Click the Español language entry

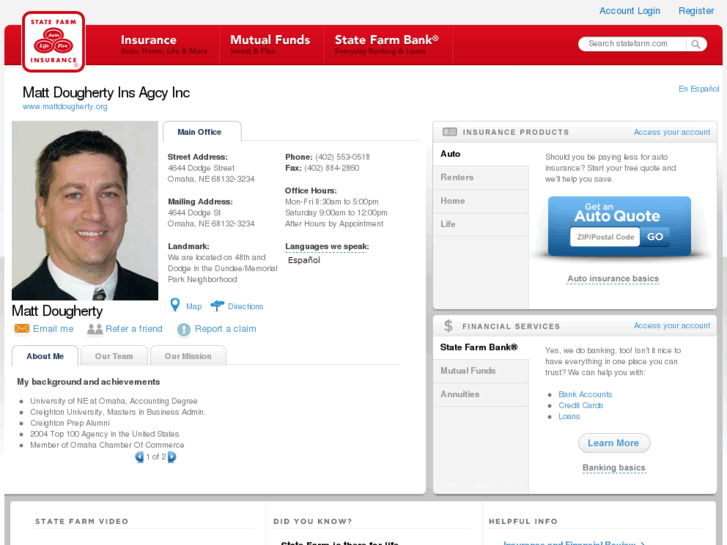[304, 260]
